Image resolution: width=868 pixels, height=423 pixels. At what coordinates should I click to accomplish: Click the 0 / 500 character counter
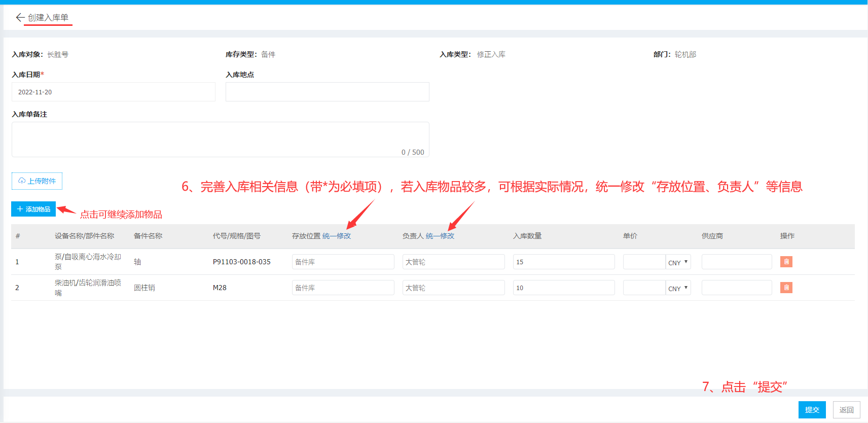[413, 152]
